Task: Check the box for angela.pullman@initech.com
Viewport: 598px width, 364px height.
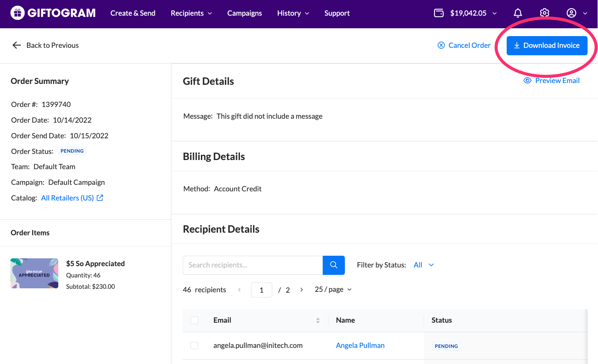Action: tap(194, 345)
